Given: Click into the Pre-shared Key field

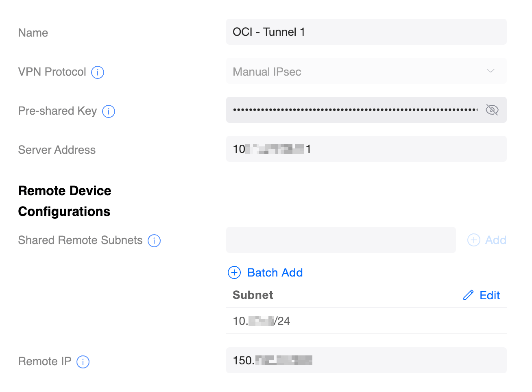Looking at the screenshot, I should (354, 110).
